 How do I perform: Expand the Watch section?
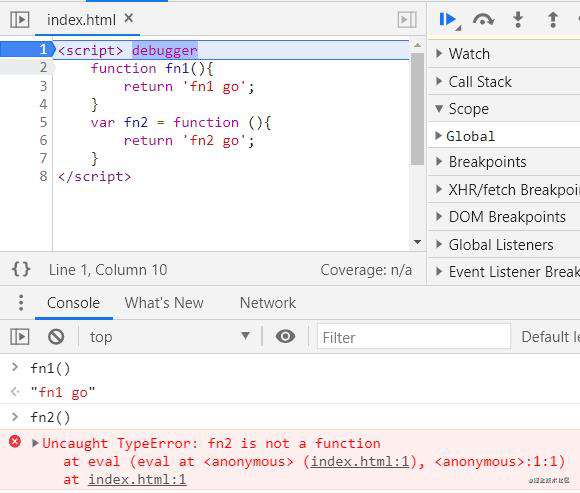504,54
